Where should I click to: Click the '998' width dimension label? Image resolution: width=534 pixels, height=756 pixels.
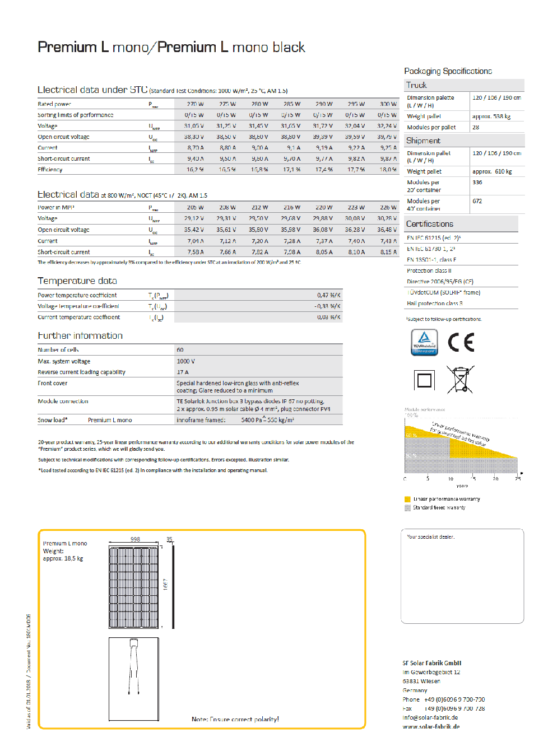(135, 539)
